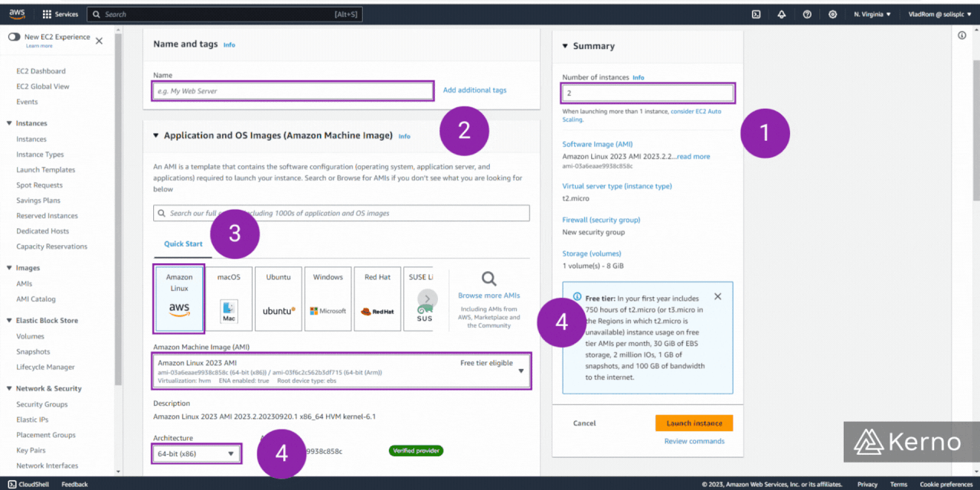This screenshot has height=490, width=980.
Task: Click the Learn more link under New EC2 Experience
Action: point(39,46)
